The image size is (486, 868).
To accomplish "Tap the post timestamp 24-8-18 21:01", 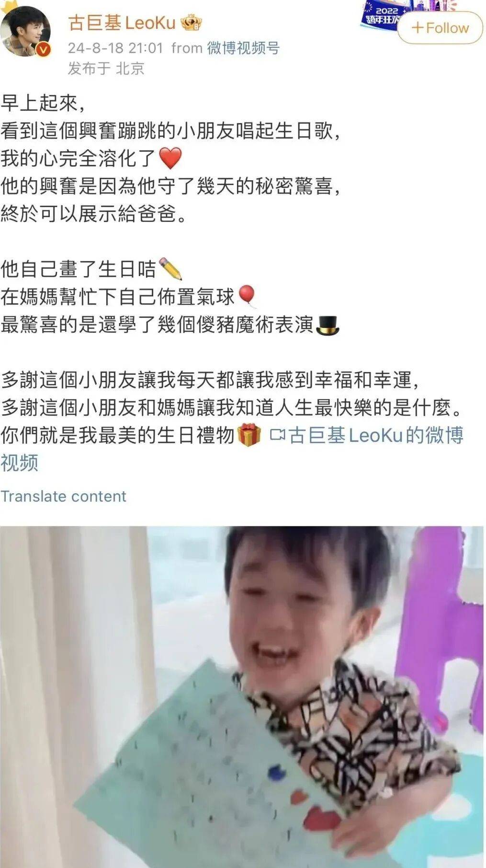I will [115, 48].
